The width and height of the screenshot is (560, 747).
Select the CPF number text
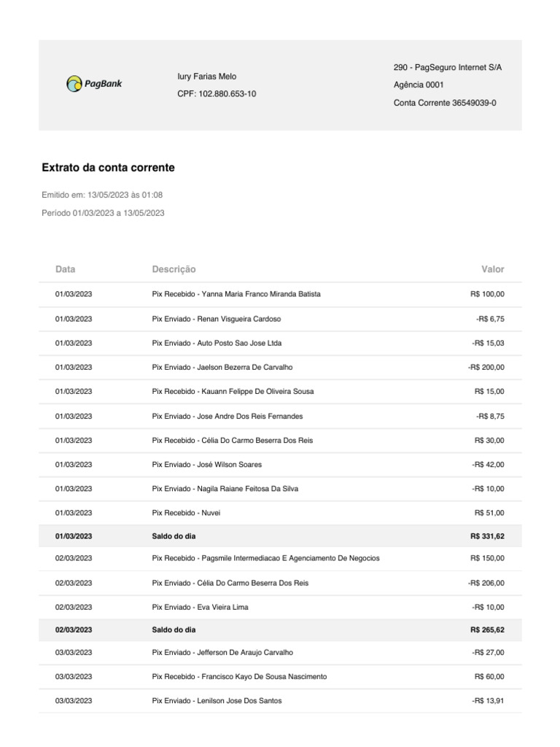click(x=217, y=94)
